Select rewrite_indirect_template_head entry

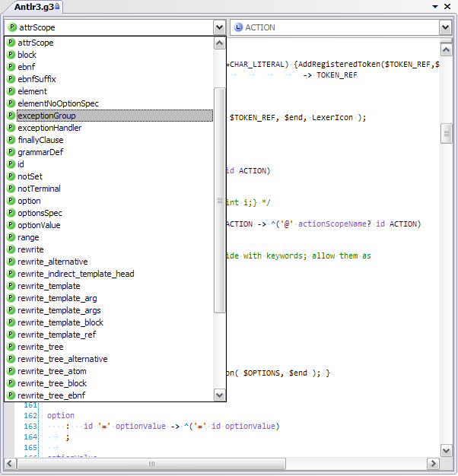click(110, 274)
